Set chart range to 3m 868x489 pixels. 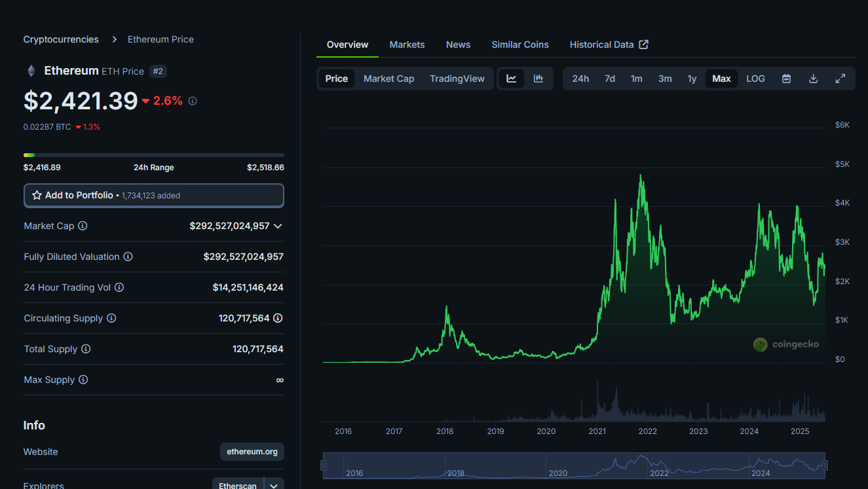pyautogui.click(x=665, y=79)
